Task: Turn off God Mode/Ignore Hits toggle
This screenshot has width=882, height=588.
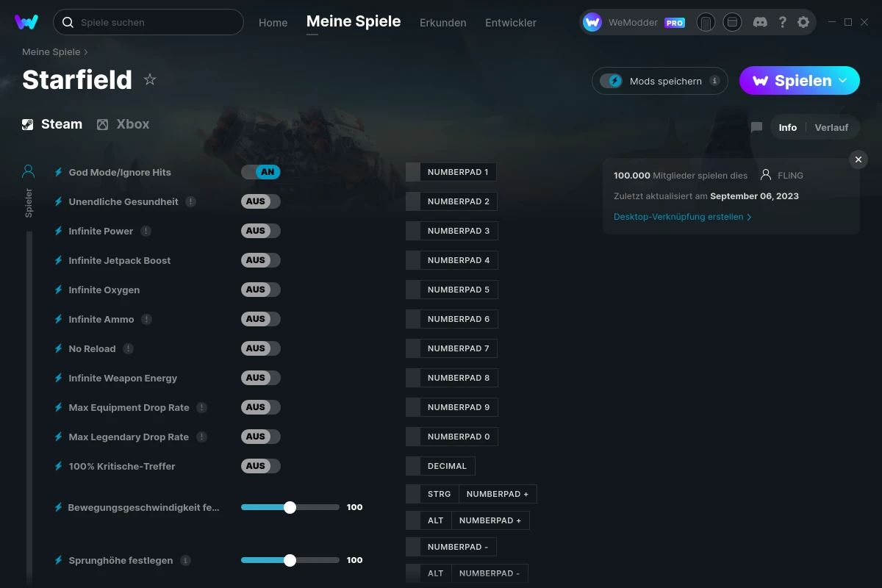Action: click(x=261, y=172)
